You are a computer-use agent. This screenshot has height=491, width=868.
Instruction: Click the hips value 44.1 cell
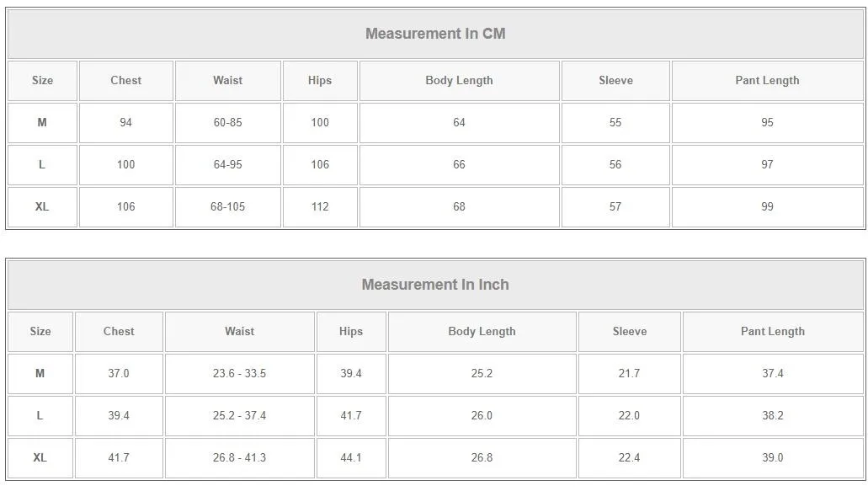(x=351, y=458)
